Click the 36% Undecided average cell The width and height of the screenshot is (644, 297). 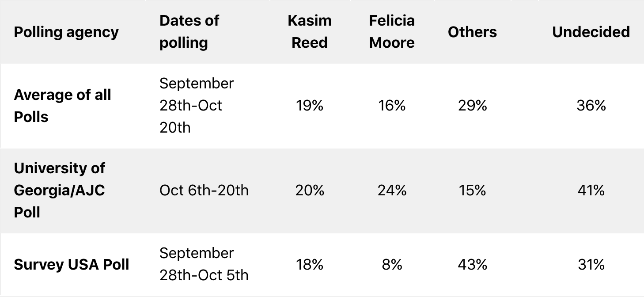tap(591, 106)
